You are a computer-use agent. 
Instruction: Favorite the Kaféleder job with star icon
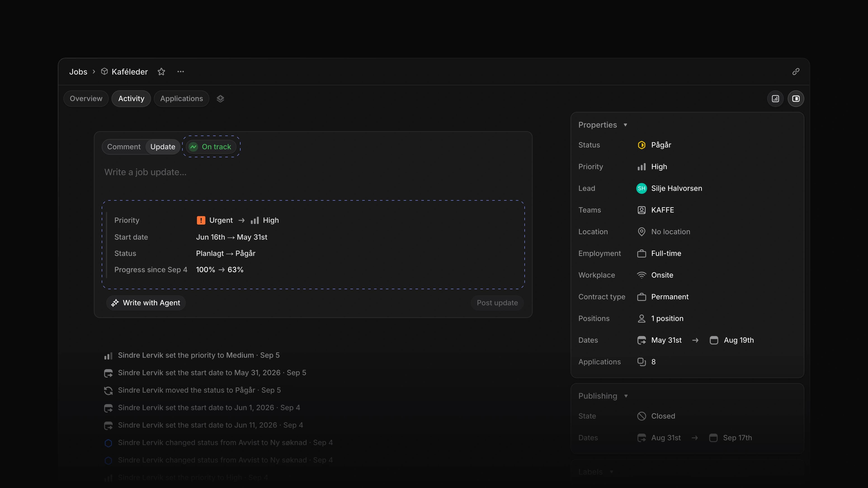(161, 72)
